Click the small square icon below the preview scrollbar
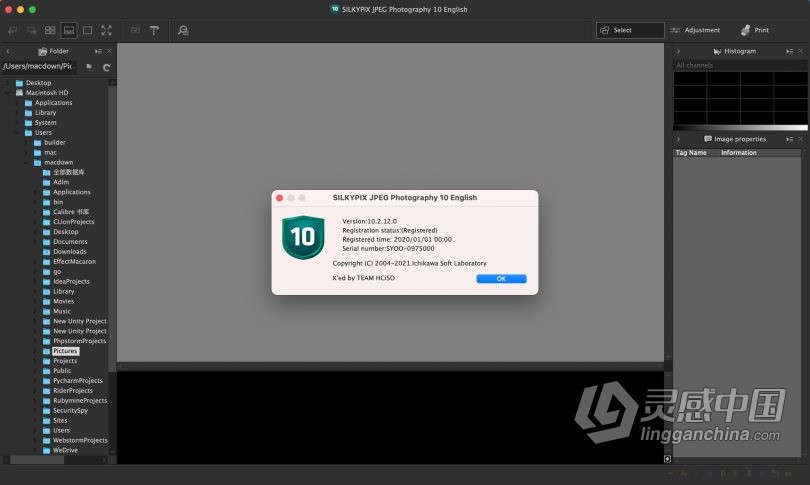This screenshot has height=485, width=810. click(x=667, y=459)
